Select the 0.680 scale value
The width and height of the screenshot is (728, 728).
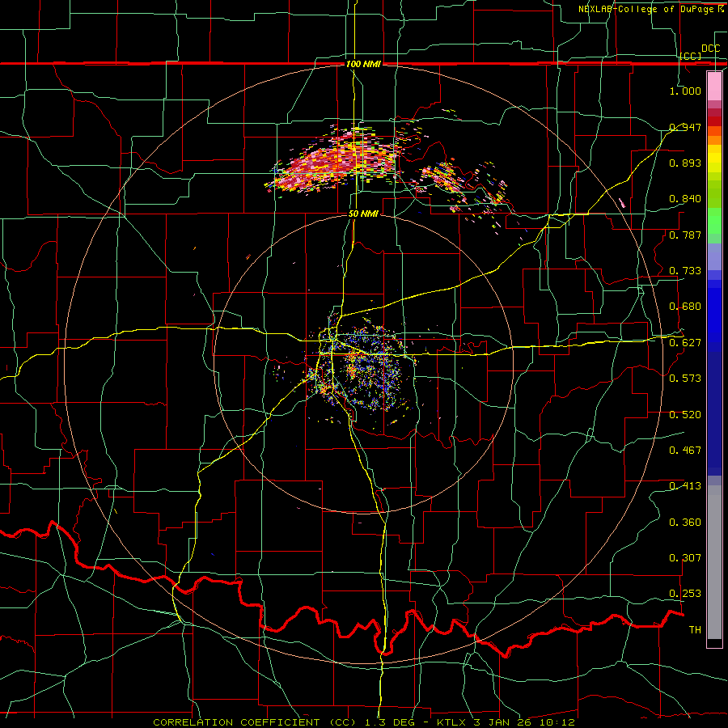point(685,307)
